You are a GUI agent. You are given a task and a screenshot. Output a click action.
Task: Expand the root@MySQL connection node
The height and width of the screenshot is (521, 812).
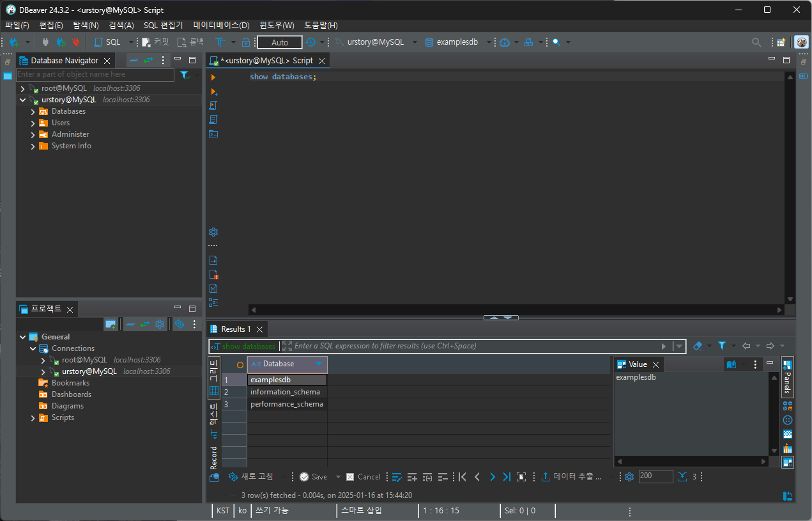[23, 88]
